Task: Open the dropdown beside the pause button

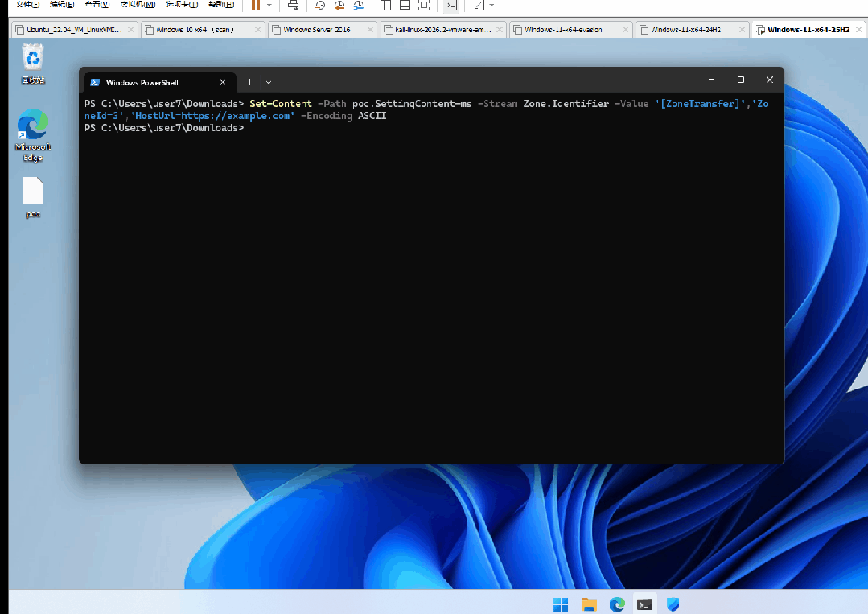Action: coord(269,6)
